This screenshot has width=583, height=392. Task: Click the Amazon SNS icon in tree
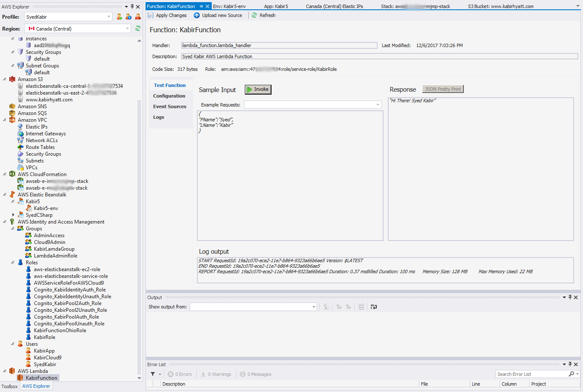click(12, 106)
